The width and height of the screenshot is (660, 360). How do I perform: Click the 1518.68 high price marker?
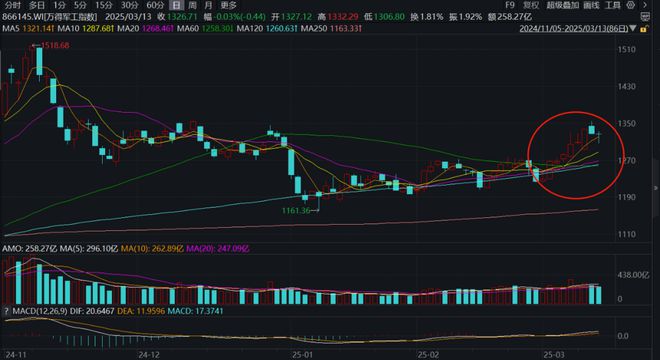click(55, 45)
